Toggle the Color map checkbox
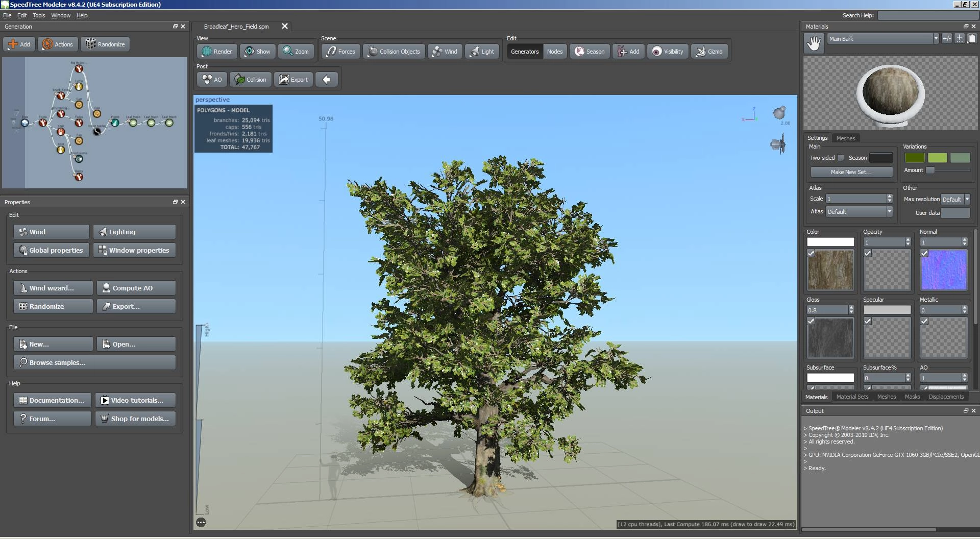This screenshot has height=539, width=980. 811,253
